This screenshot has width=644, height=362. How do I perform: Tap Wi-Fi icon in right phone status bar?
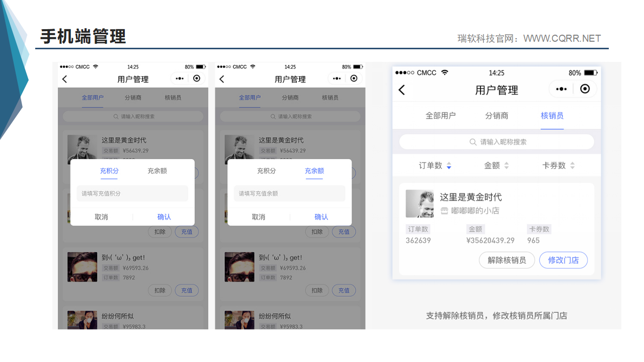pos(444,72)
